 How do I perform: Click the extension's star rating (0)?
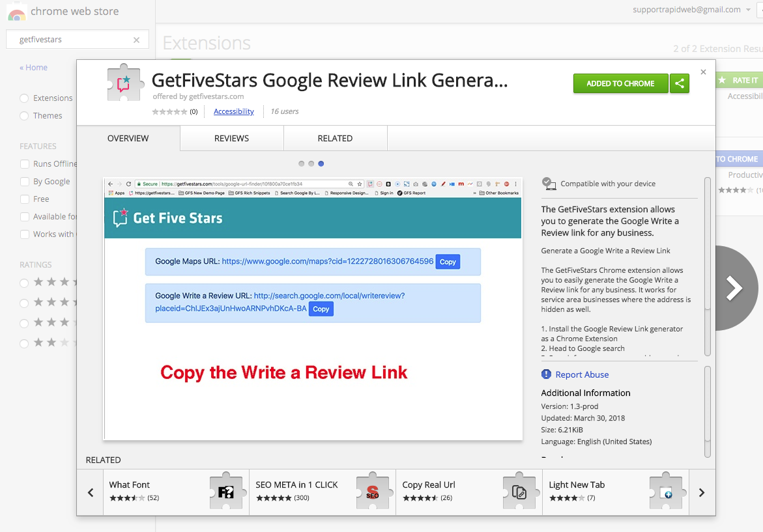tap(175, 112)
